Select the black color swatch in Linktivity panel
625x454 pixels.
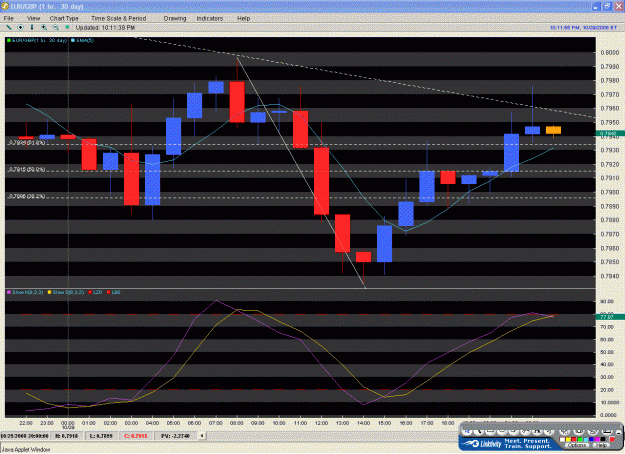[603, 439]
